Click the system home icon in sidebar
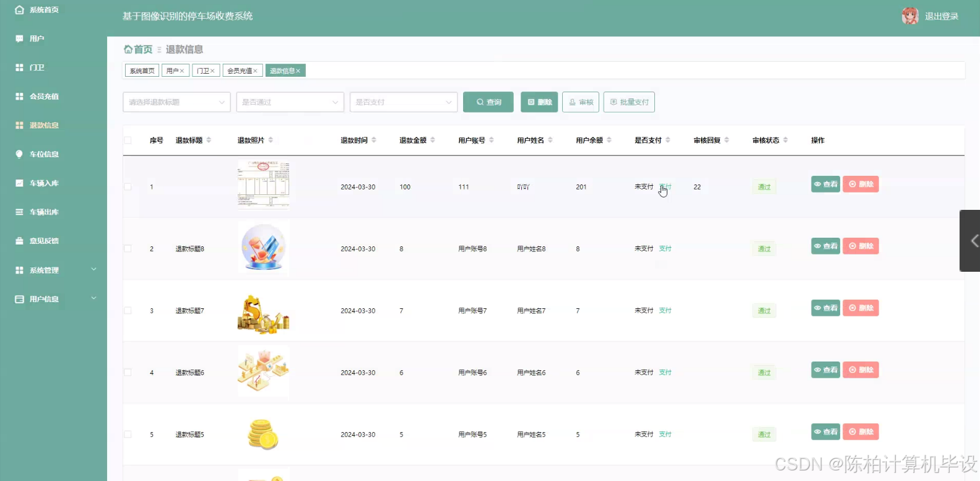 (19, 10)
